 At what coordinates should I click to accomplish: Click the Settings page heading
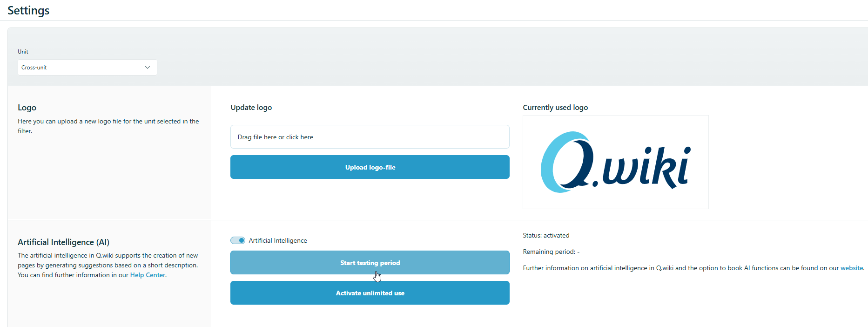(28, 10)
